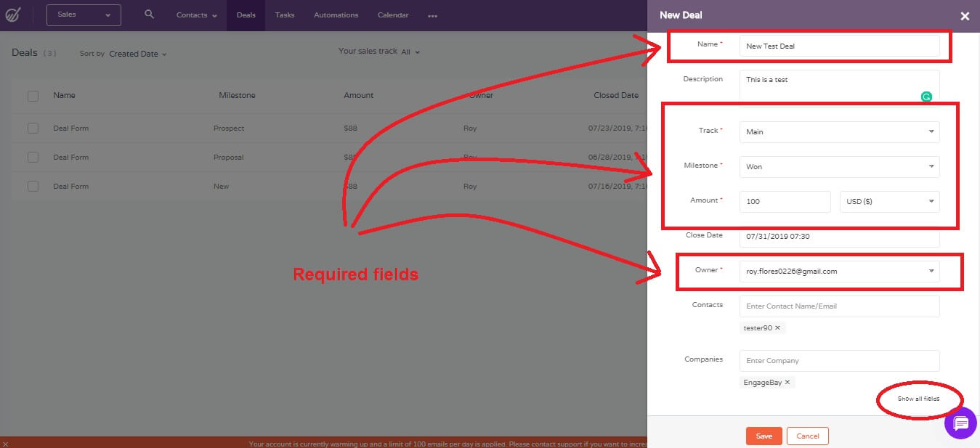This screenshot has height=448, width=980.
Task: Open the purple chat support widget
Action: click(x=960, y=423)
